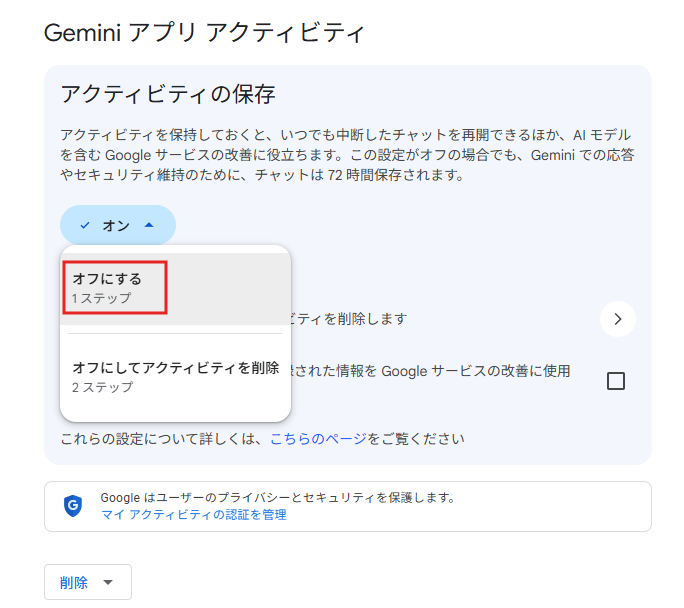The width and height of the screenshot is (684, 608).
Task: Collapse the オン activity status dropdown
Action: point(117,226)
